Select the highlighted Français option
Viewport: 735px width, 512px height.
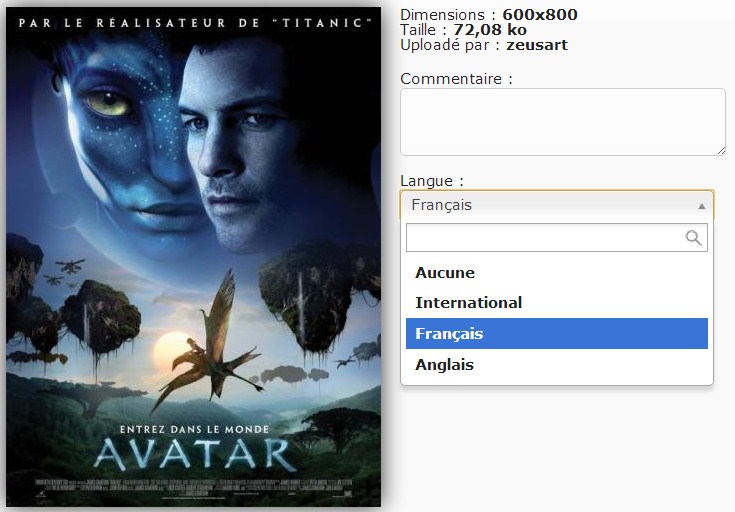(x=556, y=333)
